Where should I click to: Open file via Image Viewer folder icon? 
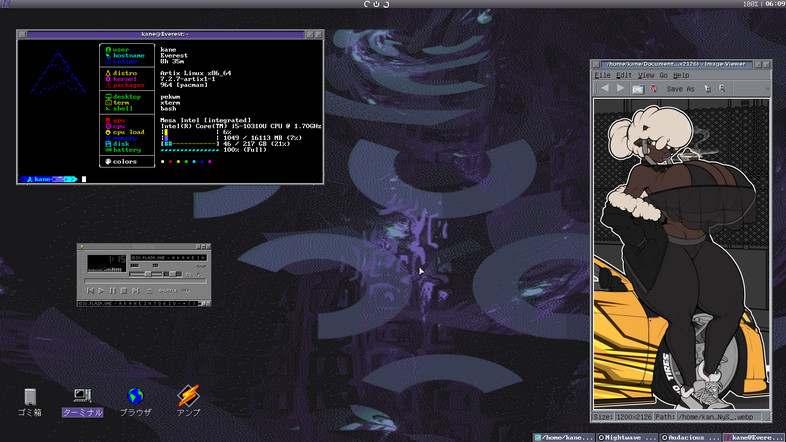pyautogui.click(x=638, y=89)
